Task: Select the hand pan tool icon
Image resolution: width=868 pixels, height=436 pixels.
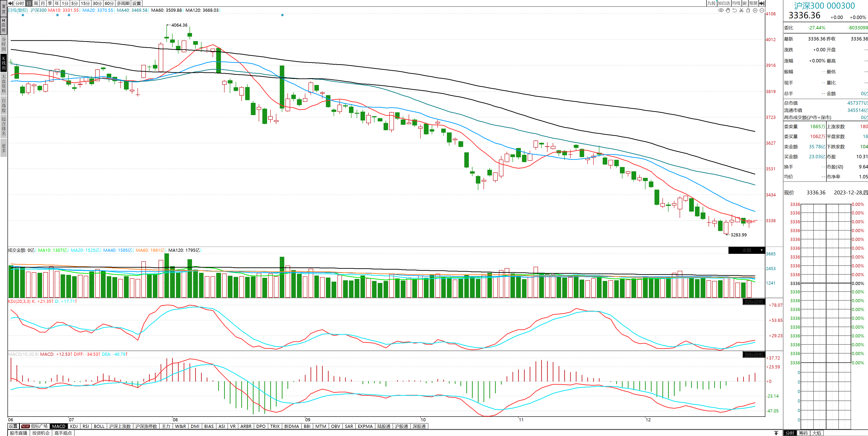Action: [728, 10]
